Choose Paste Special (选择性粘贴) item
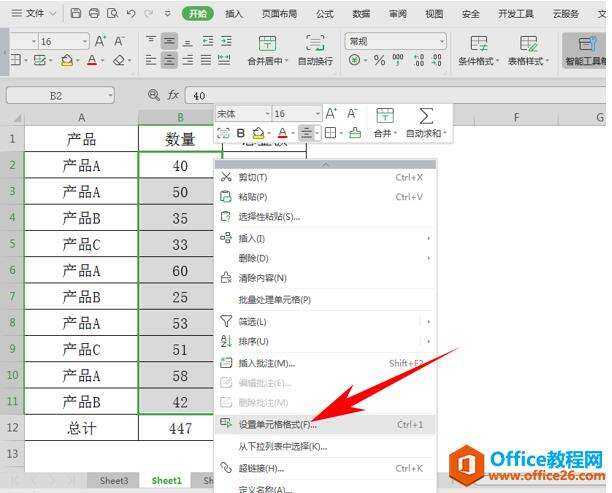This screenshot has width=612, height=493. 325,217
